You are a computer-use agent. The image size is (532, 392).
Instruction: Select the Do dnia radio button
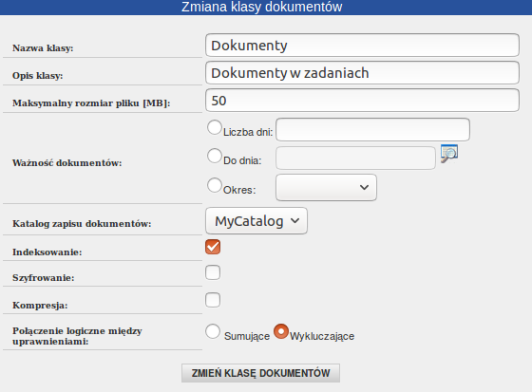(x=215, y=156)
